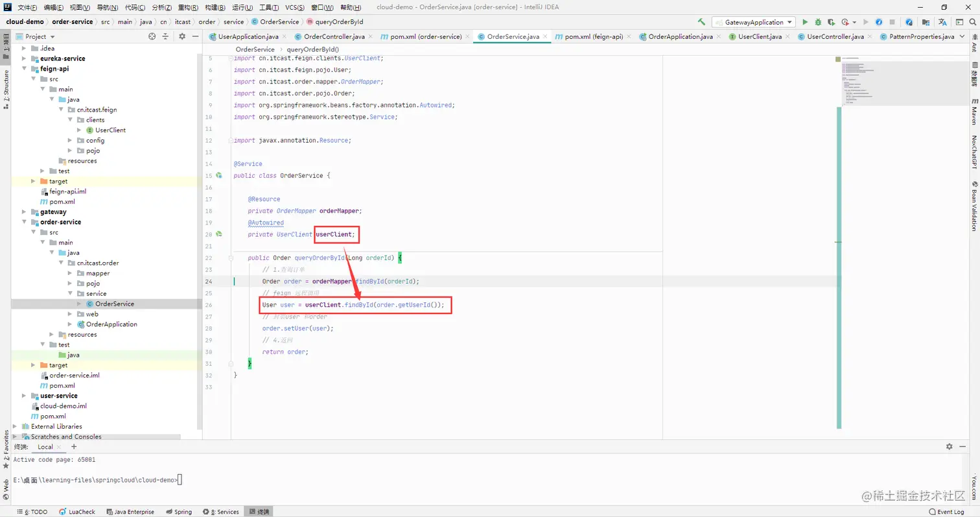Click the Search Everywhere magnifier icon
This screenshot has height=517, width=980.
972,22
